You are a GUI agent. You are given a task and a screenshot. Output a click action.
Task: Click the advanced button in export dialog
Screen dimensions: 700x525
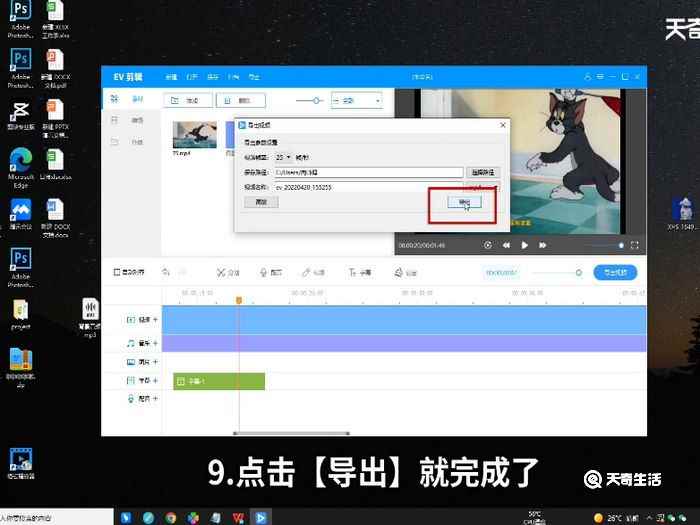261,202
